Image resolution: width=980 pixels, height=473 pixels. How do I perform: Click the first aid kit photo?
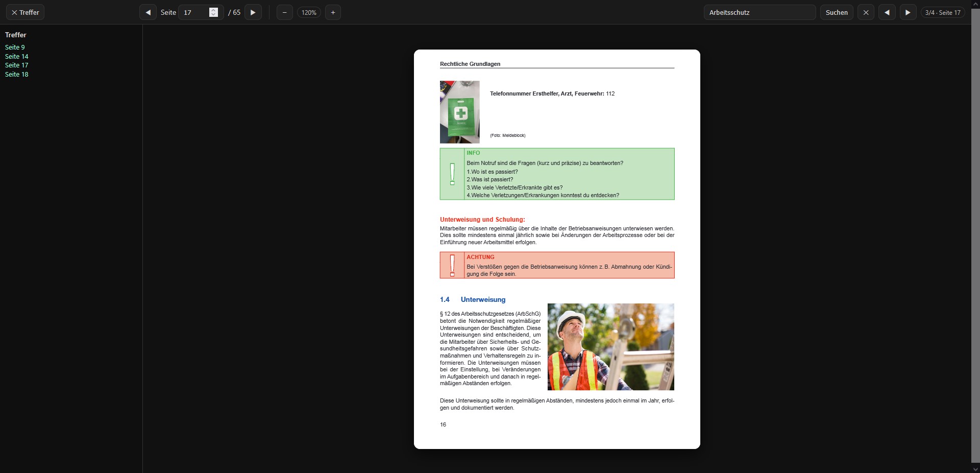pyautogui.click(x=459, y=112)
